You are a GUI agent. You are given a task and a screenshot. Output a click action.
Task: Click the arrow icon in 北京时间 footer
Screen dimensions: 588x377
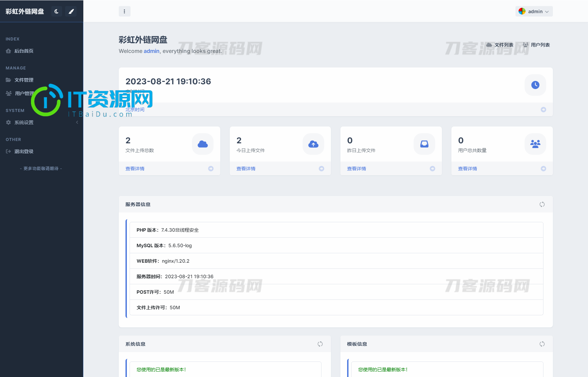(x=543, y=110)
